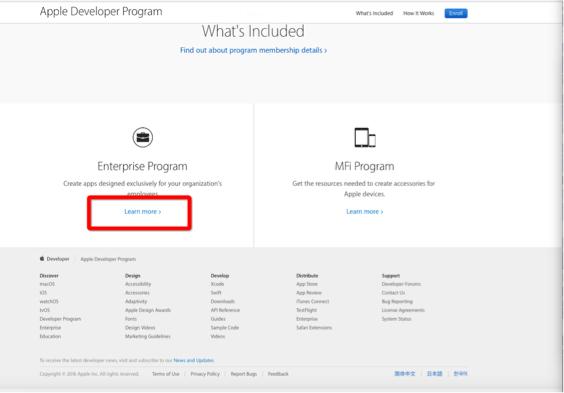This screenshot has height=393, width=564.
Task: Open iTunes Connect link
Action: coord(313,301)
